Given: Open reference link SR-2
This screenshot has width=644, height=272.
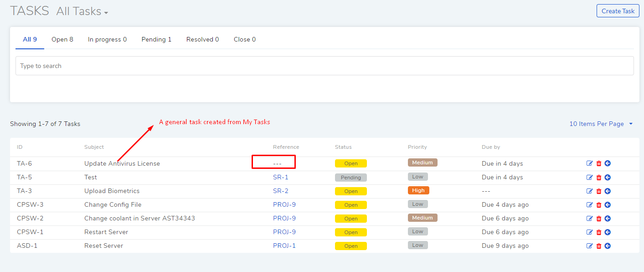Looking at the screenshot, I should [281, 191].
